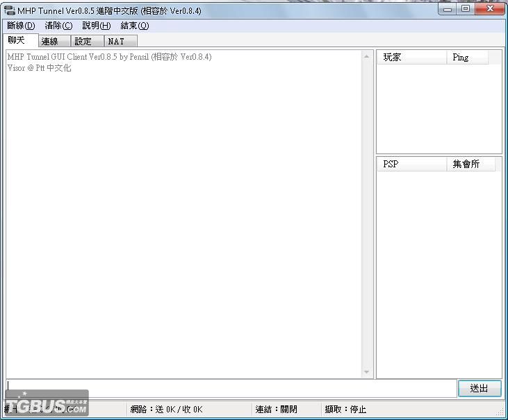Sort by the 玩家 column header
This screenshot has height=420, width=508.
click(412, 57)
